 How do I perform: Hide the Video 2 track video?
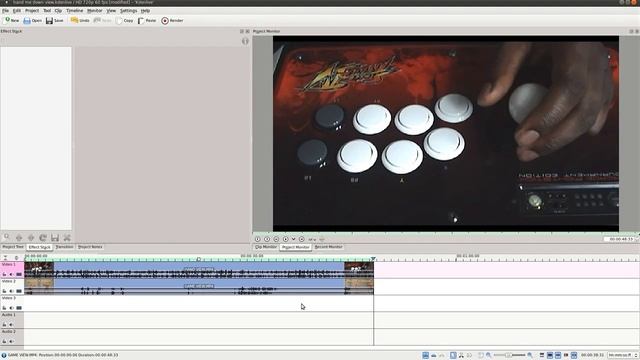[19, 291]
